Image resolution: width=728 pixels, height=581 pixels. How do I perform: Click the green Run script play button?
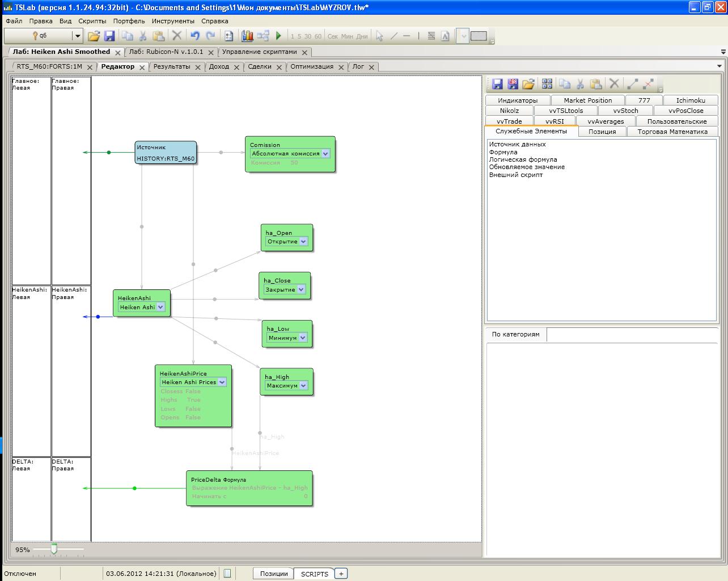[x=278, y=36]
